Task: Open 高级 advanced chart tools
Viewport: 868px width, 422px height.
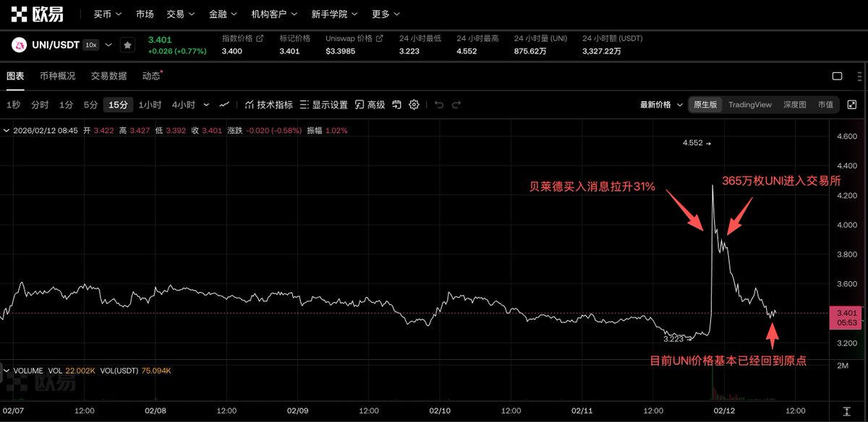Action: 370,105
